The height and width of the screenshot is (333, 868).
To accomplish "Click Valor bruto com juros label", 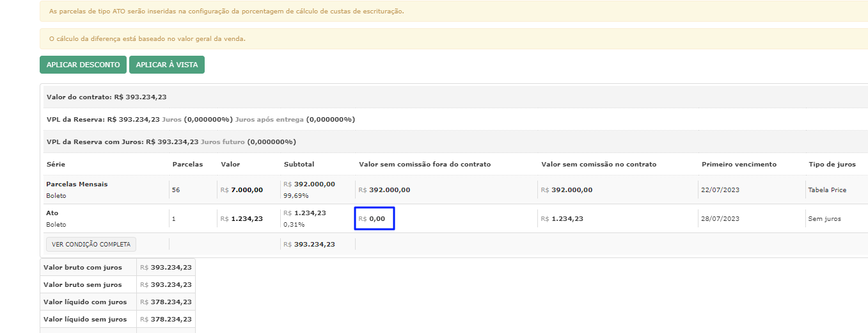I will click(x=83, y=267).
